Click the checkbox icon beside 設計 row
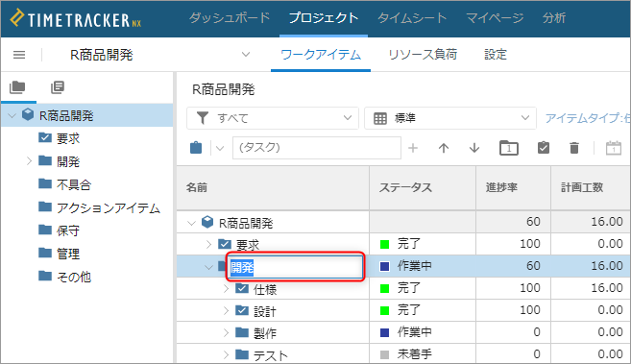The width and height of the screenshot is (631, 364). pyautogui.click(x=242, y=310)
